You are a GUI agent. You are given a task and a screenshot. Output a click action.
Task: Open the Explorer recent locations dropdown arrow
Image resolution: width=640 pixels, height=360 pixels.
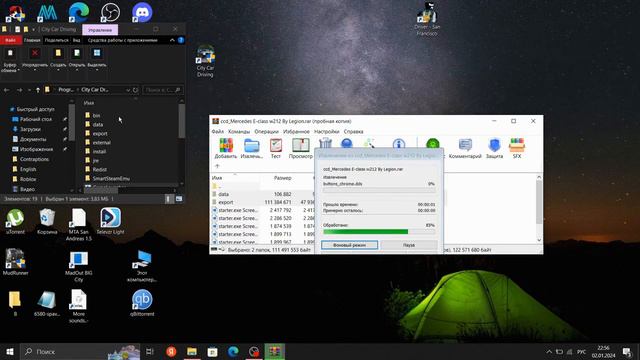click(29, 90)
